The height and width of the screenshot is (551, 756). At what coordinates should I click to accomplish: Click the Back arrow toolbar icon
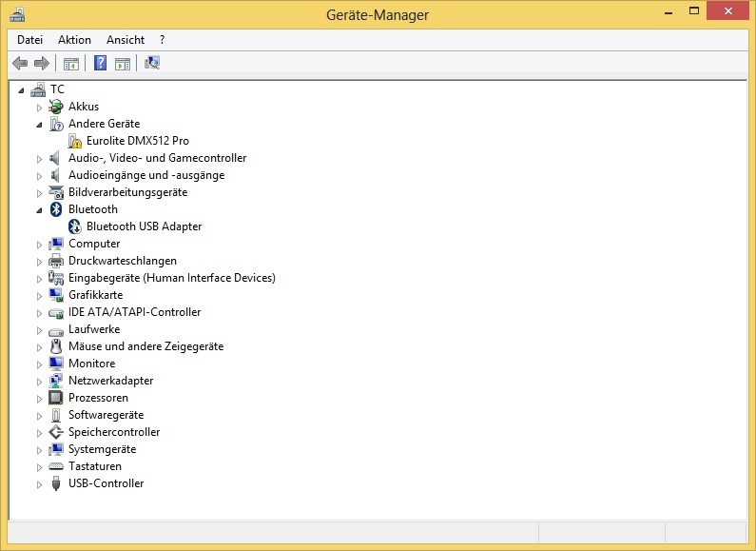click(x=20, y=63)
